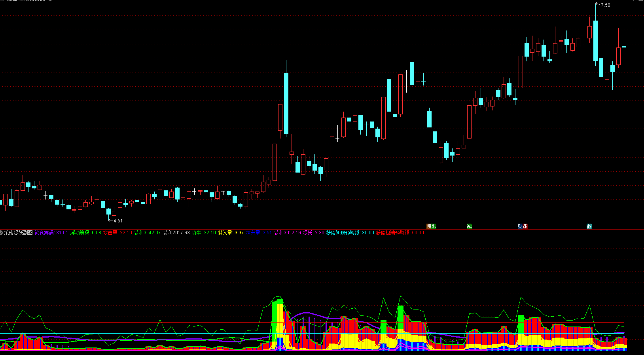
Task: Open the 策略捉妖副图 indicator title
Action: click(x=19, y=233)
